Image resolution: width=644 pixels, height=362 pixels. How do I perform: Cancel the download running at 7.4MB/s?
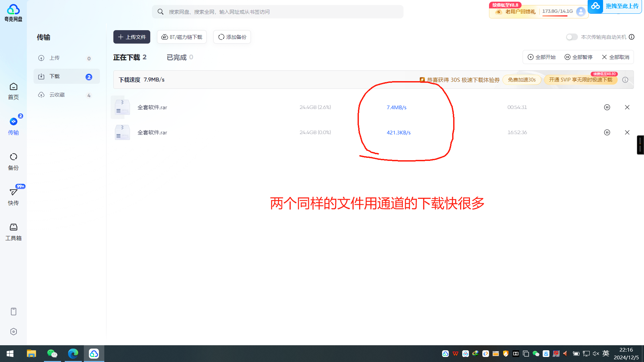(627, 107)
